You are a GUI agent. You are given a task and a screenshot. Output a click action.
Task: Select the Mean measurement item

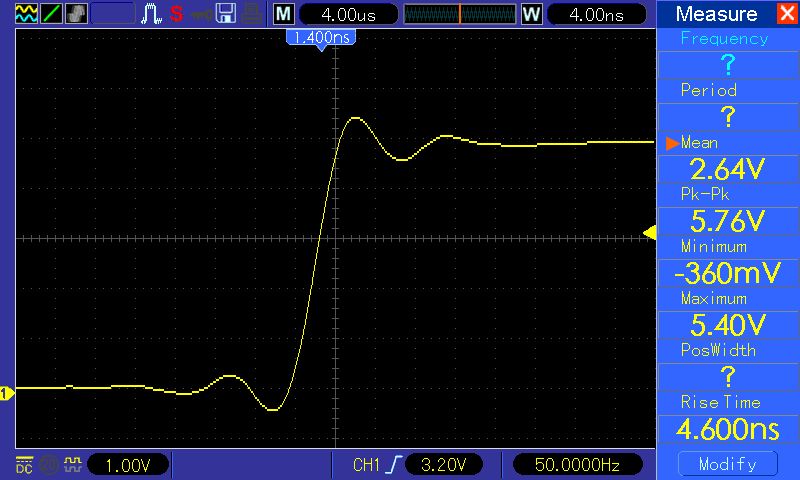(x=699, y=143)
